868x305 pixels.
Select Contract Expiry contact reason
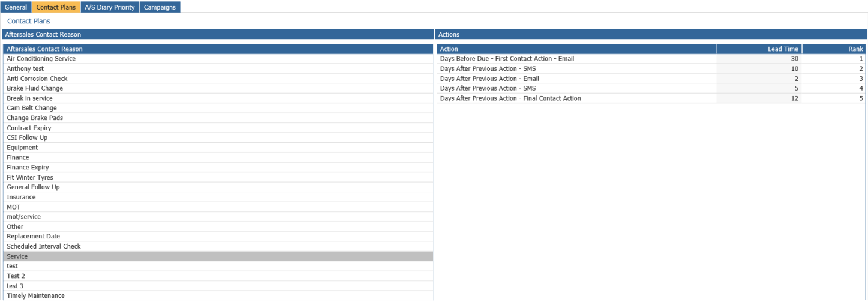tap(218, 128)
